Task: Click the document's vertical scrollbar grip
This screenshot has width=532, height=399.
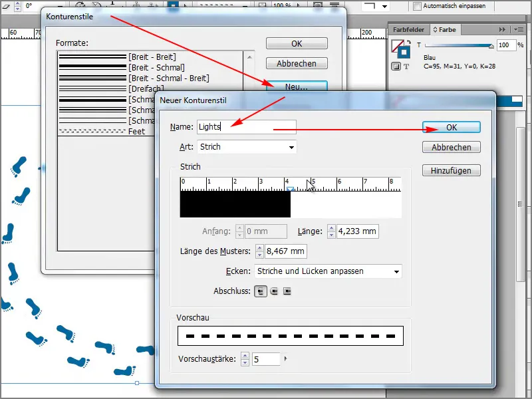Action: [520, 204]
